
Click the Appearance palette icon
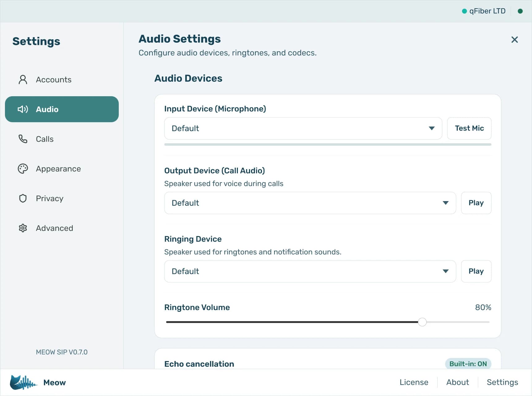[23, 169]
